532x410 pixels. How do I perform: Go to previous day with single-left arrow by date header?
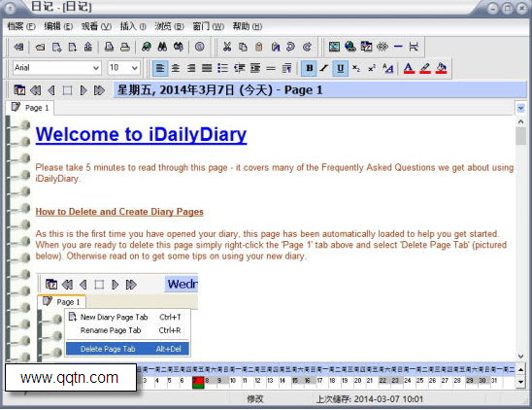click(x=51, y=90)
